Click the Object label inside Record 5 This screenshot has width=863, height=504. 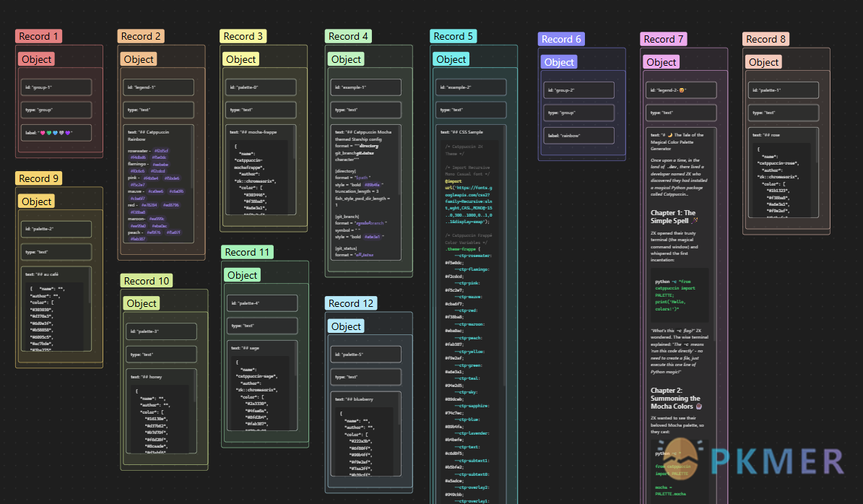pyautogui.click(x=451, y=59)
